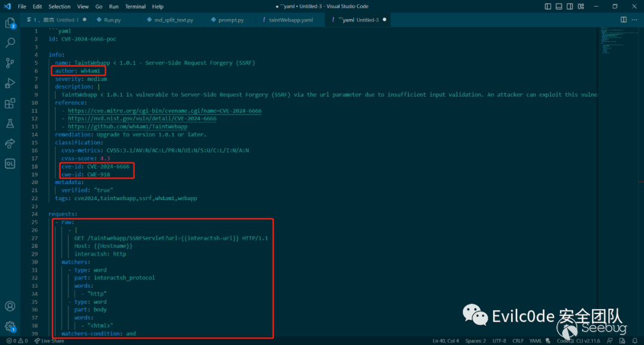Viewport: 644px width, 345px height.
Task: Click the VS Code logo icon
Action: pyautogui.click(x=7, y=7)
